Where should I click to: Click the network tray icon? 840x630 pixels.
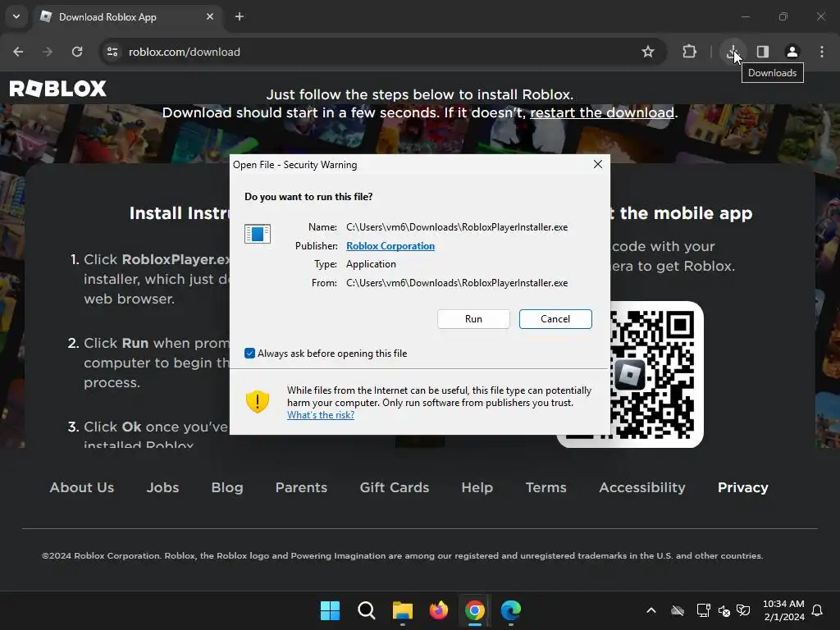click(703, 610)
